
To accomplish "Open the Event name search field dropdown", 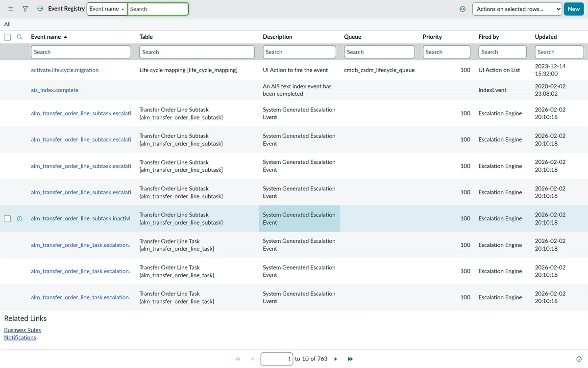I will point(107,9).
